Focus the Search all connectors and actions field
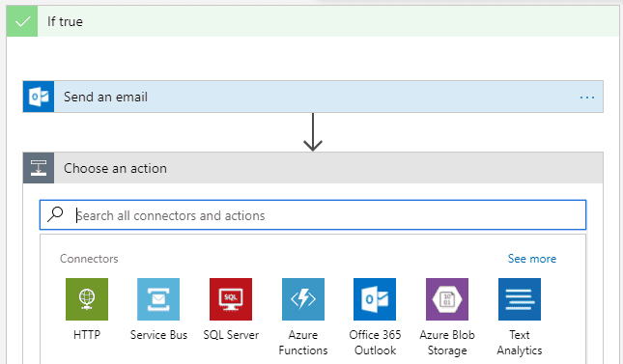 pos(313,214)
